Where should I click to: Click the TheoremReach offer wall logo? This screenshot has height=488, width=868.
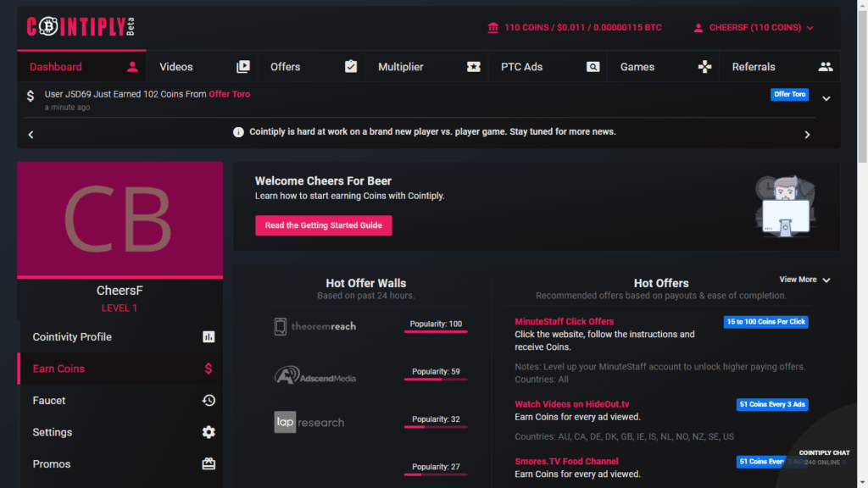pyautogui.click(x=315, y=326)
